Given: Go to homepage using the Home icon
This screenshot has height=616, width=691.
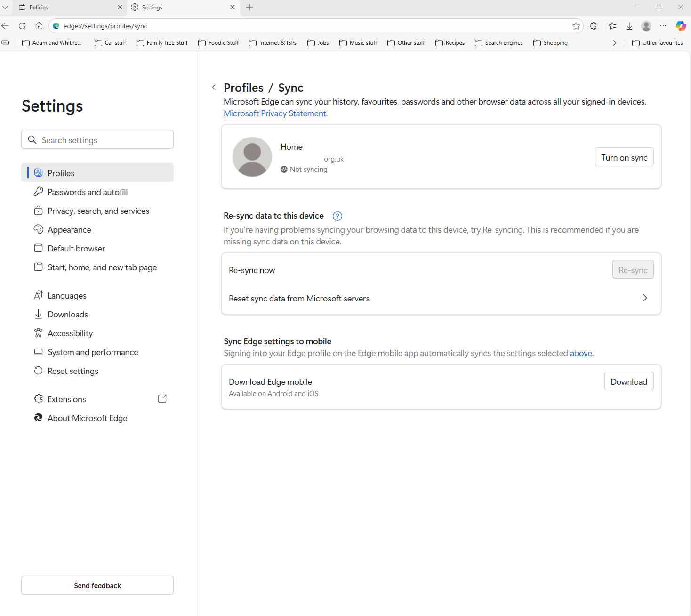Looking at the screenshot, I should tap(39, 26).
